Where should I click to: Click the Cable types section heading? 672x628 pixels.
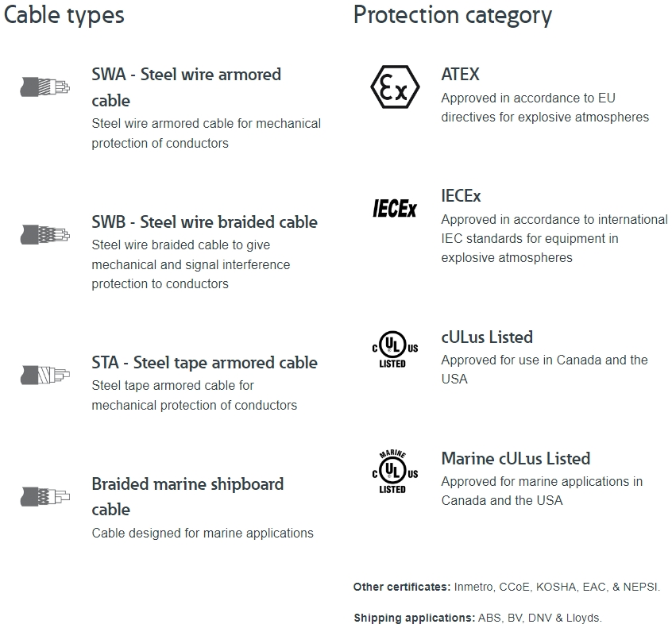point(64,15)
